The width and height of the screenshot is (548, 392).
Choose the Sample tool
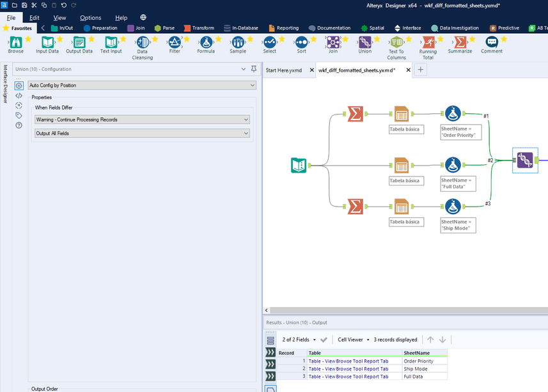238,45
